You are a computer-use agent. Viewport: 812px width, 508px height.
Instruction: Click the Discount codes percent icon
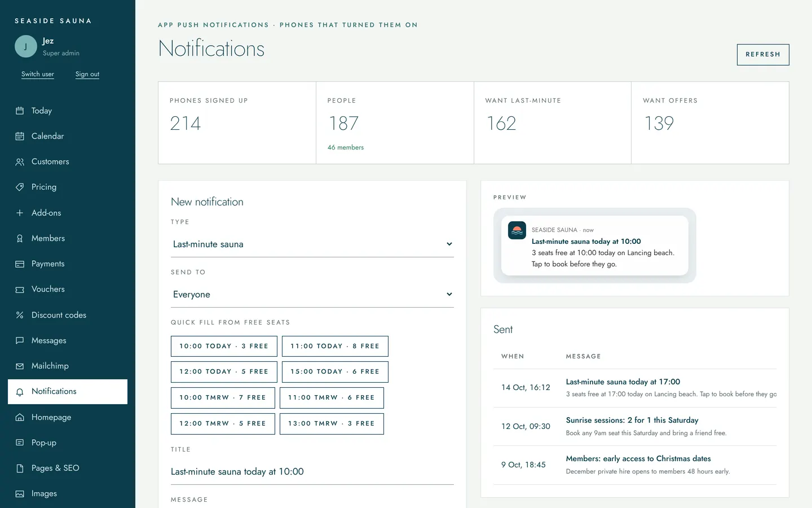tap(20, 315)
